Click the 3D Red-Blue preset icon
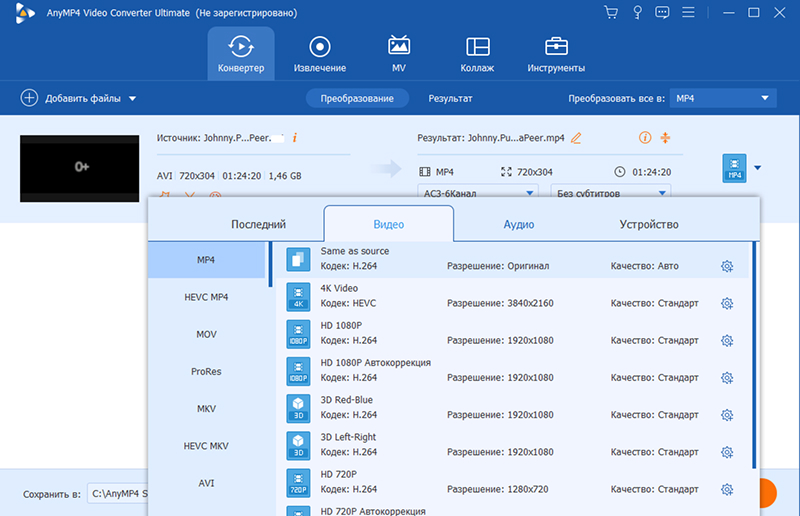 tap(298, 408)
